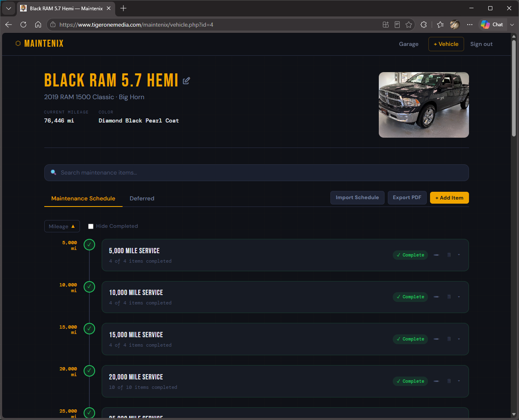Viewport: 519px width, 420px height.
Task: Expand the 20,000 Mile Service details
Action: 459,381
